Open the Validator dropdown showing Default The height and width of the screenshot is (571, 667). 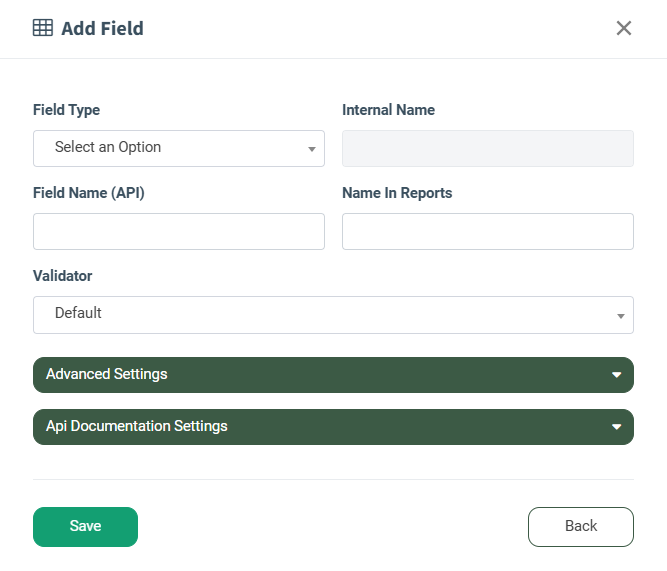[320, 314]
